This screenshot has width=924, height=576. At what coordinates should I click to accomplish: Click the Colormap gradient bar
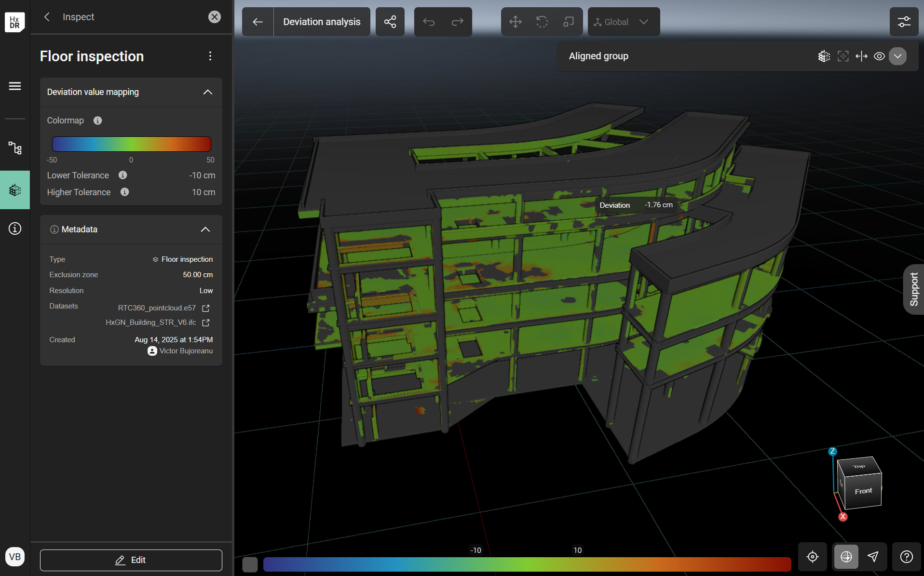point(131,144)
